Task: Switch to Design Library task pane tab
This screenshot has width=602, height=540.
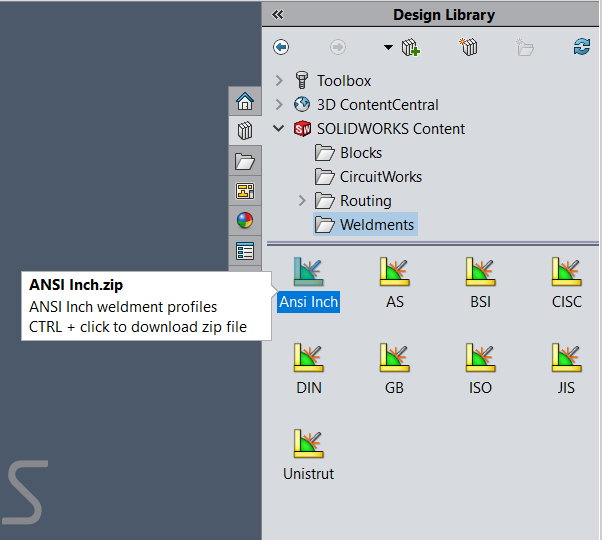Action: (x=245, y=131)
